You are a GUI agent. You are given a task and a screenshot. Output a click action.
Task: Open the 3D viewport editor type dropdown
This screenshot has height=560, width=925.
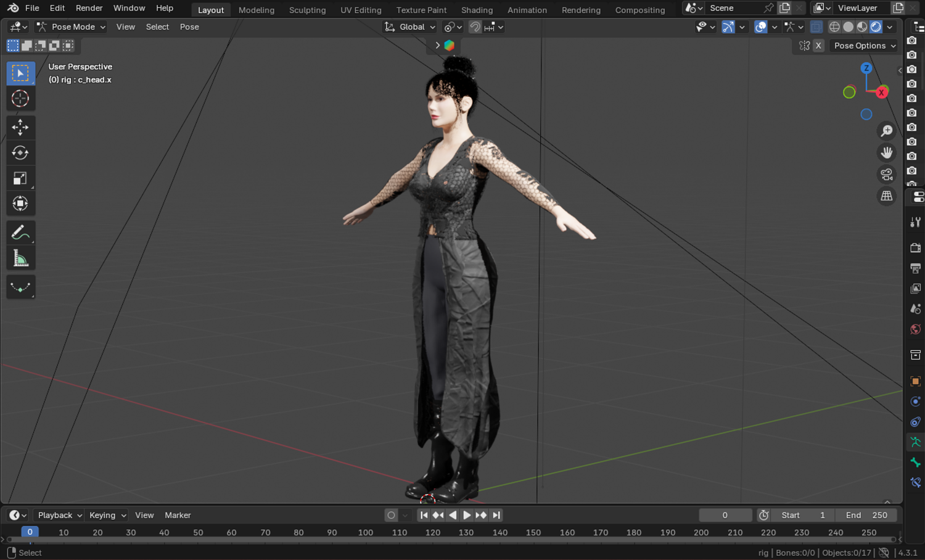[18, 27]
